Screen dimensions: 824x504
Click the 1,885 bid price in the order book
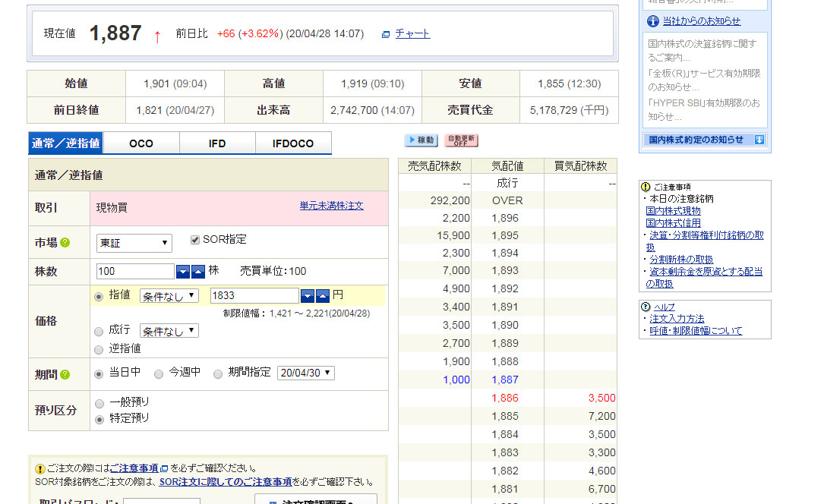505,416
